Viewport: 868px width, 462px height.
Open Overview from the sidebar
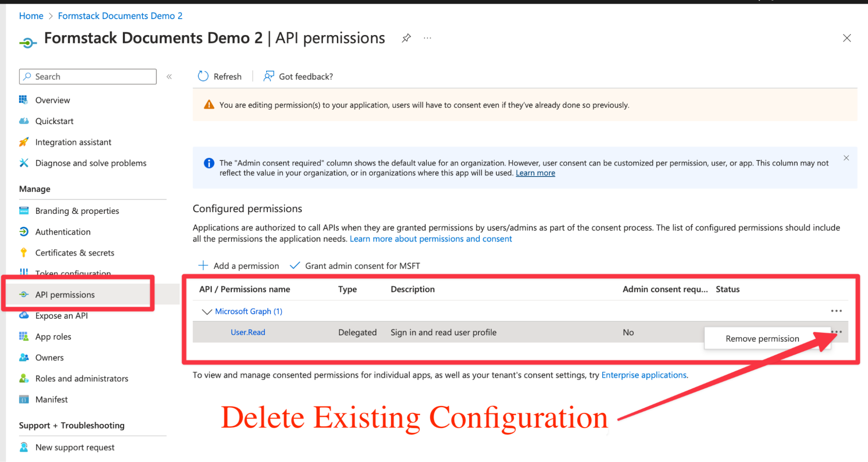(52, 100)
